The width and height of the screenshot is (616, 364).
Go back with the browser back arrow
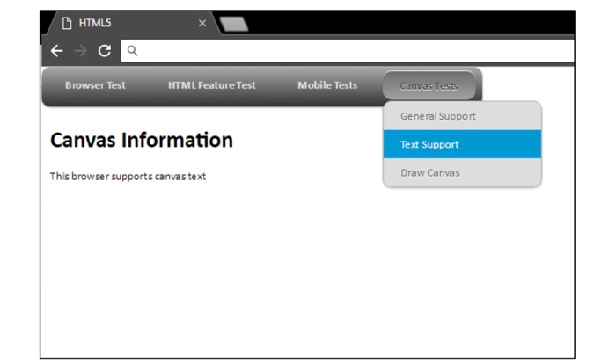tap(57, 51)
